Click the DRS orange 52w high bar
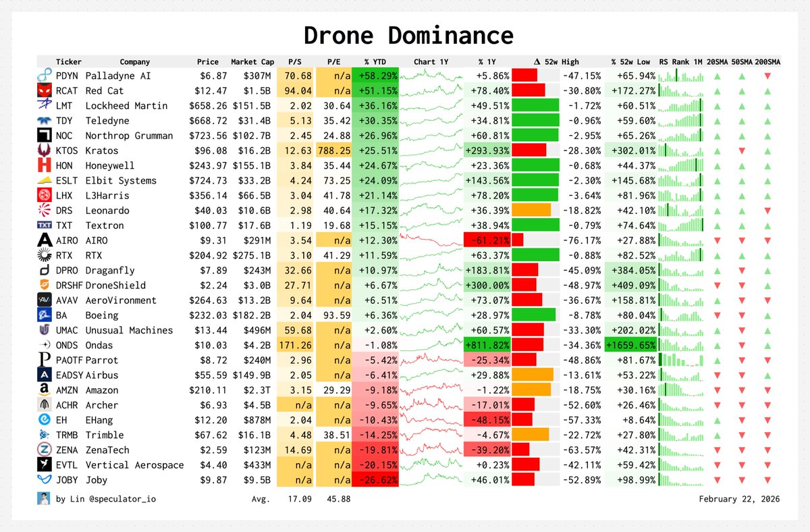The image size is (810, 532). [x=531, y=210]
